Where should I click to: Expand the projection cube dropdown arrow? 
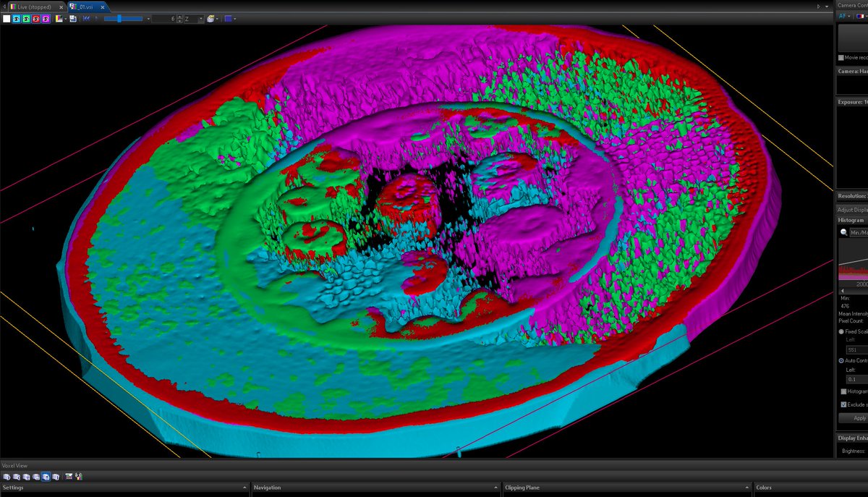(x=217, y=19)
